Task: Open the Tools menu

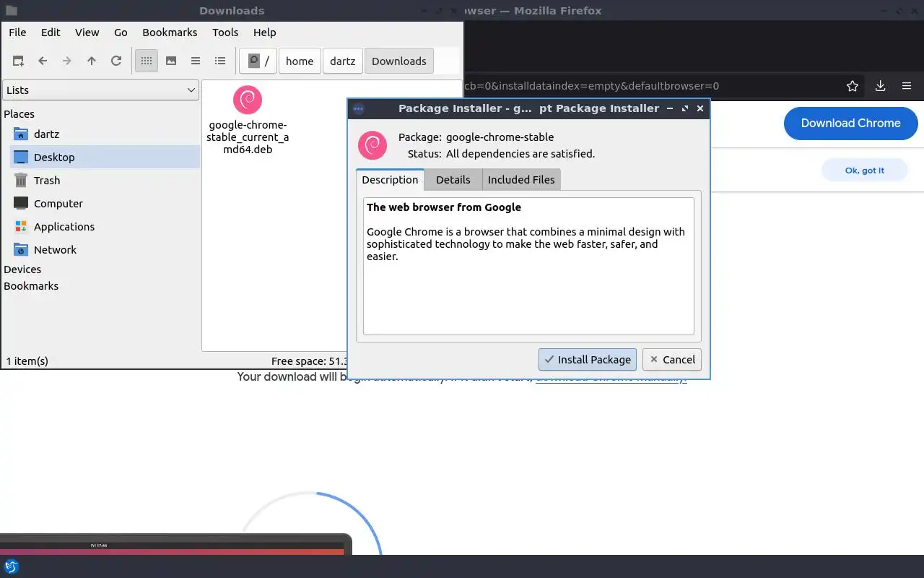Action: pos(225,33)
